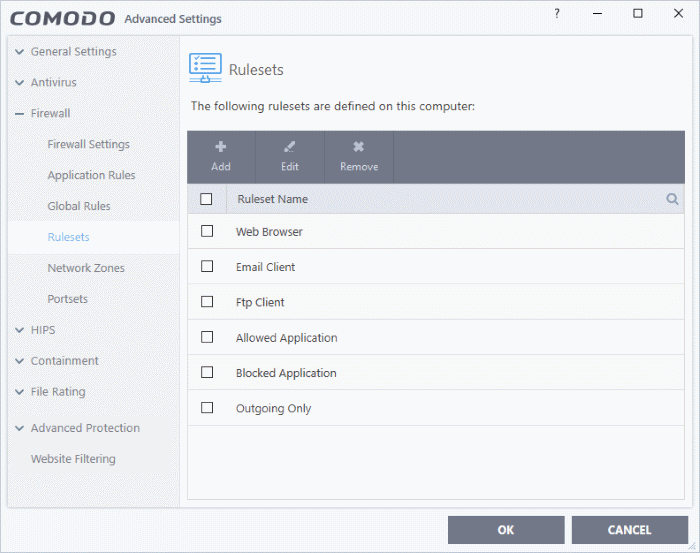This screenshot has width=700, height=553.
Task: Open Firewall Settings in sidebar
Action: pyautogui.click(x=88, y=145)
